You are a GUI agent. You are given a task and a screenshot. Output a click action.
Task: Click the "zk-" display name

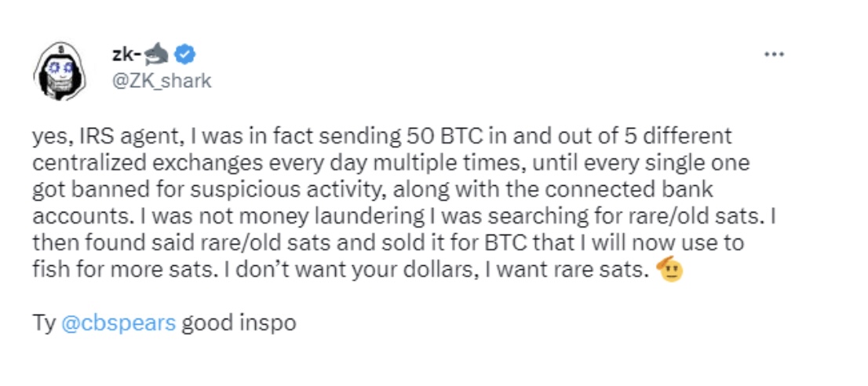point(129,54)
